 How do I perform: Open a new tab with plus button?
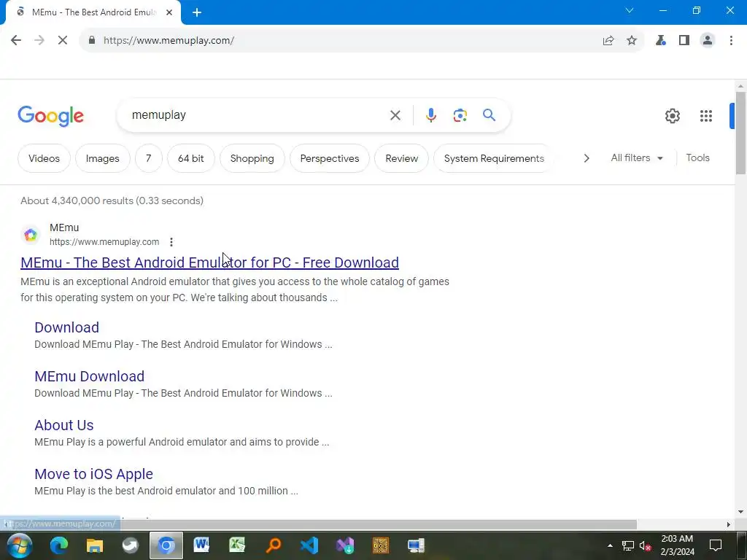[197, 13]
